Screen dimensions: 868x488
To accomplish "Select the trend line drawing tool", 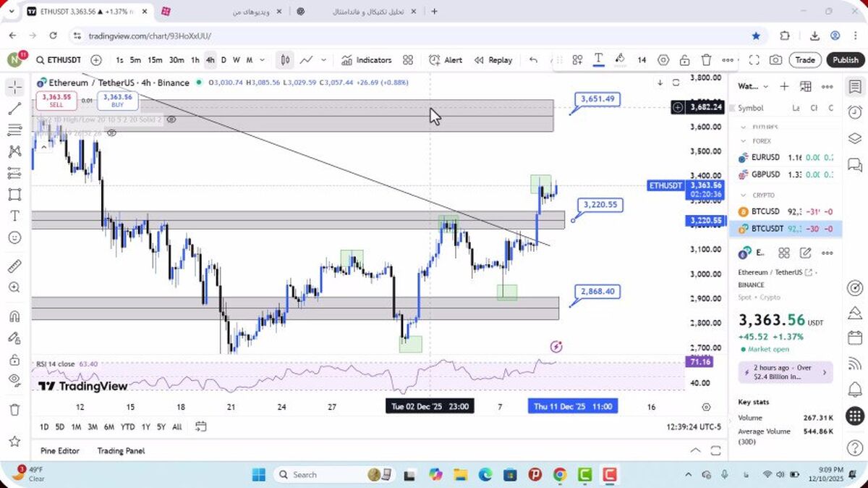I will 14,109.
